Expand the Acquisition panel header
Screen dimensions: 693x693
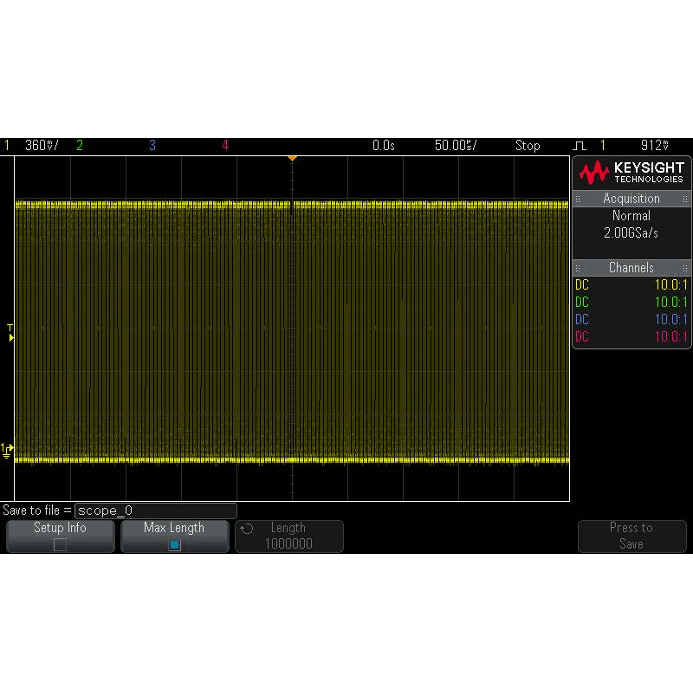(631, 199)
